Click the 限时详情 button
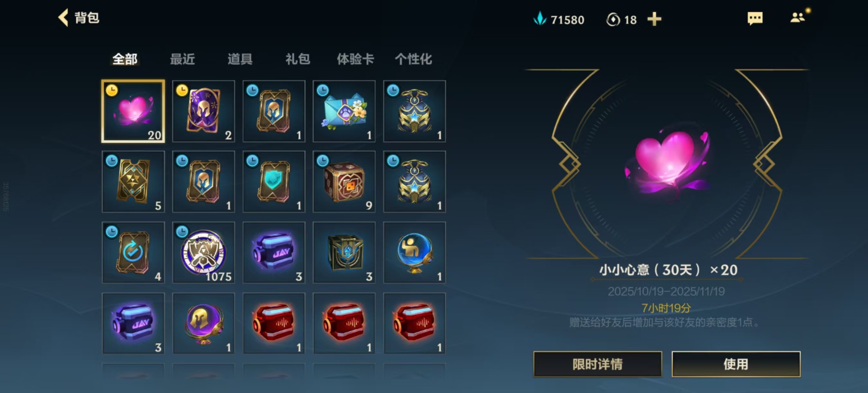868x393 pixels. (598, 364)
